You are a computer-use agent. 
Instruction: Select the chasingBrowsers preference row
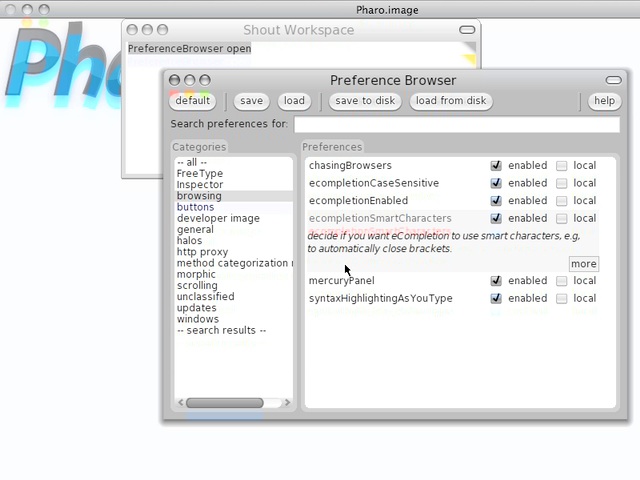point(453,166)
